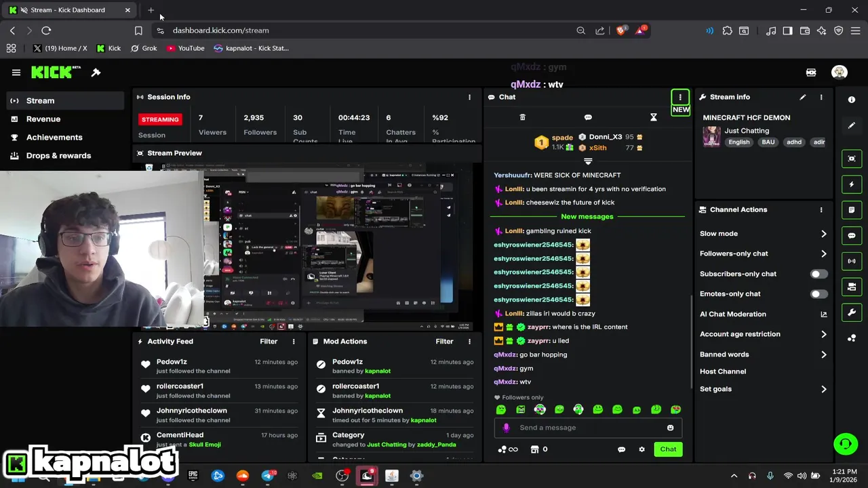Image resolution: width=868 pixels, height=488 pixels.
Task: Open the info icon in right sidebar
Action: [852, 100]
